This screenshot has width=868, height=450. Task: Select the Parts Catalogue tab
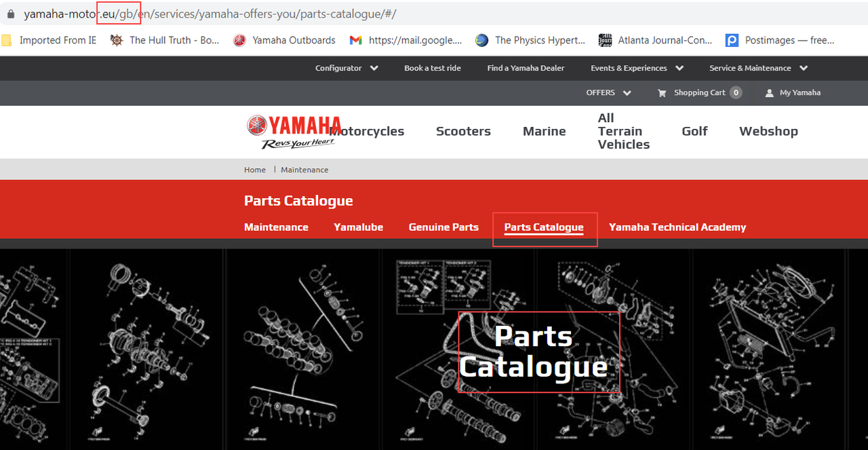[544, 227]
